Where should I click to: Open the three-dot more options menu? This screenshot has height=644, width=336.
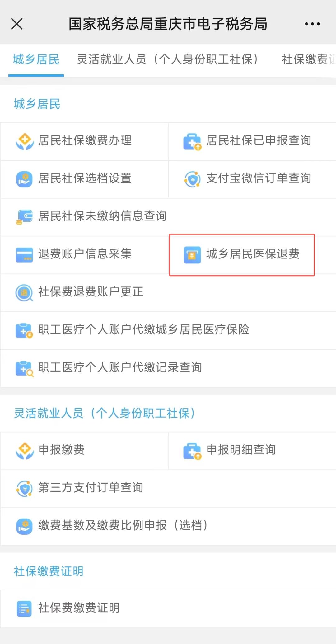(x=312, y=24)
